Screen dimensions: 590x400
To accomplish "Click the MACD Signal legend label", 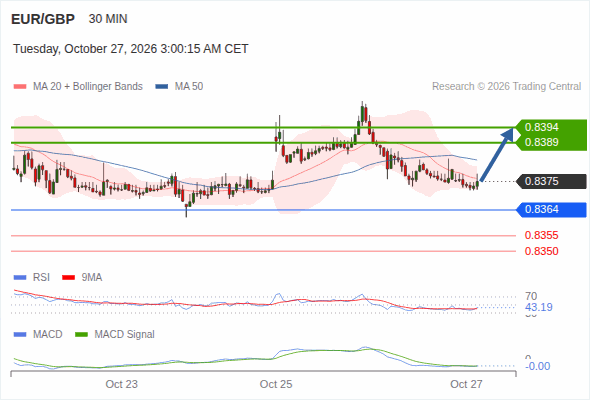I will point(125,335).
